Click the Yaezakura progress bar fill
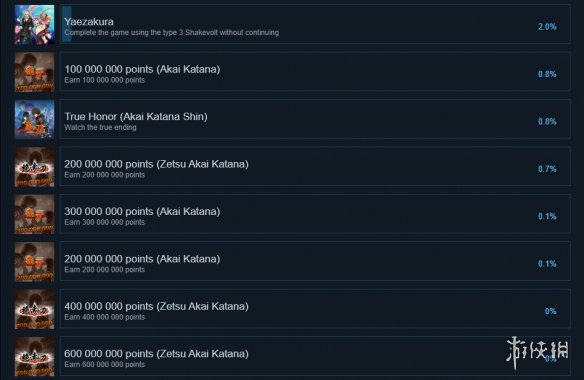584x380 pixels. pyautogui.click(x=66, y=24)
